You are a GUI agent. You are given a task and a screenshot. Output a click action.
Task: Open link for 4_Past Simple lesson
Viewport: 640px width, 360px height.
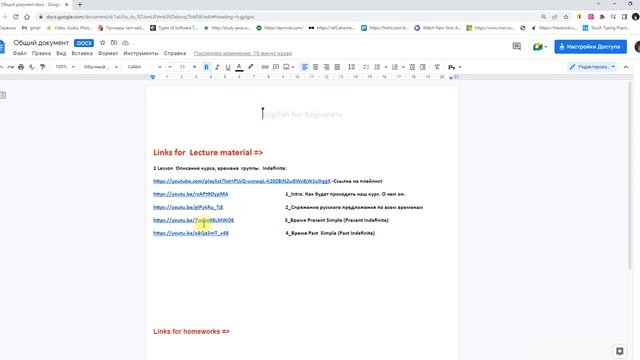pos(191,233)
